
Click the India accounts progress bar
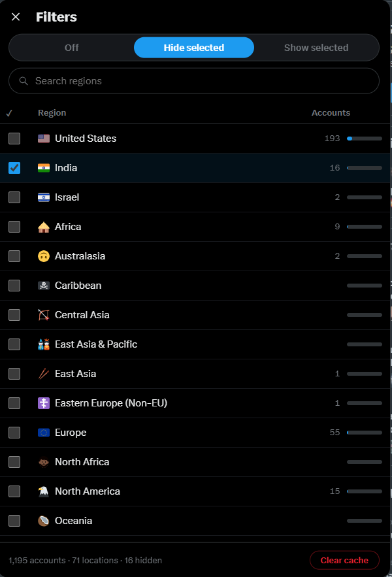(365, 168)
